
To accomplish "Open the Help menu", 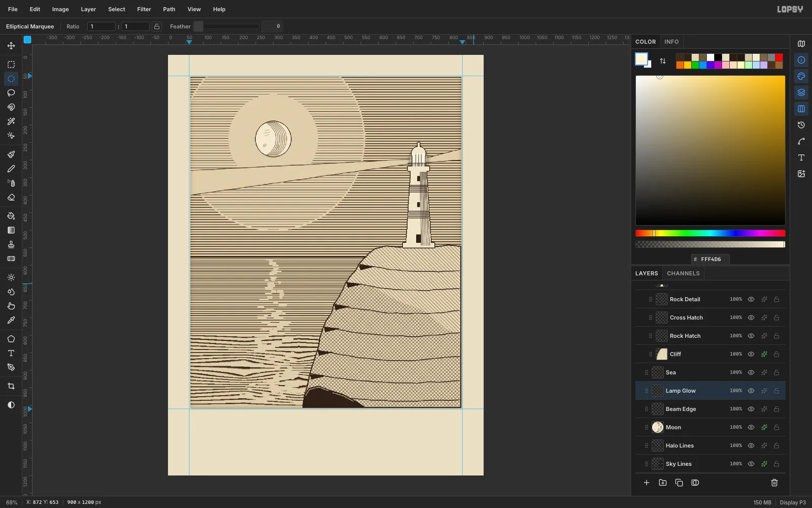I will point(219,9).
